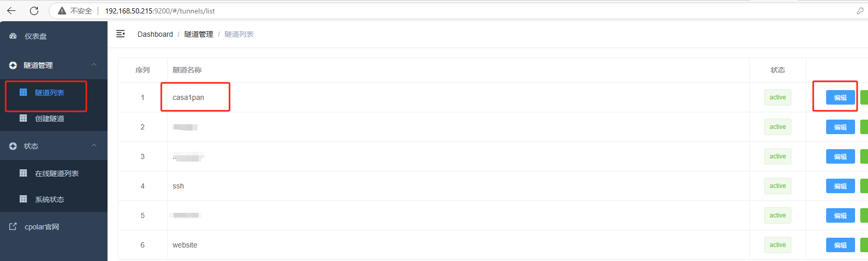The width and height of the screenshot is (868, 261).
Task: Reload the page with the refresh icon
Action: [x=34, y=10]
